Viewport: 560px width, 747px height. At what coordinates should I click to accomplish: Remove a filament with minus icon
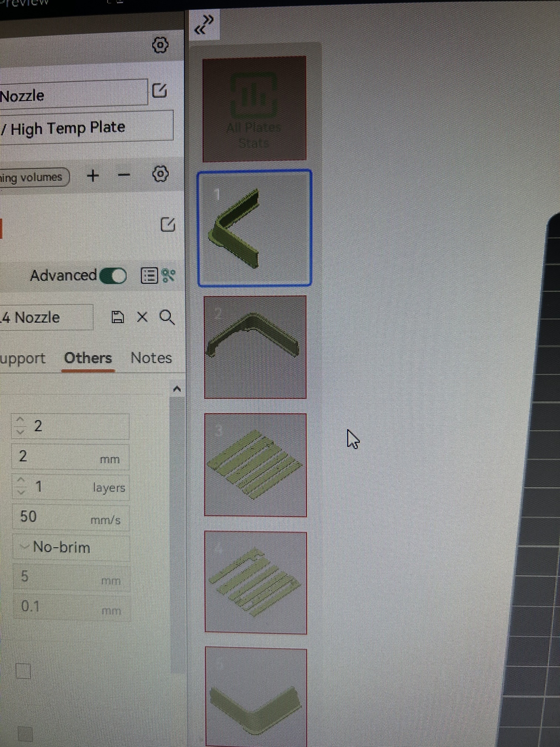point(124,175)
